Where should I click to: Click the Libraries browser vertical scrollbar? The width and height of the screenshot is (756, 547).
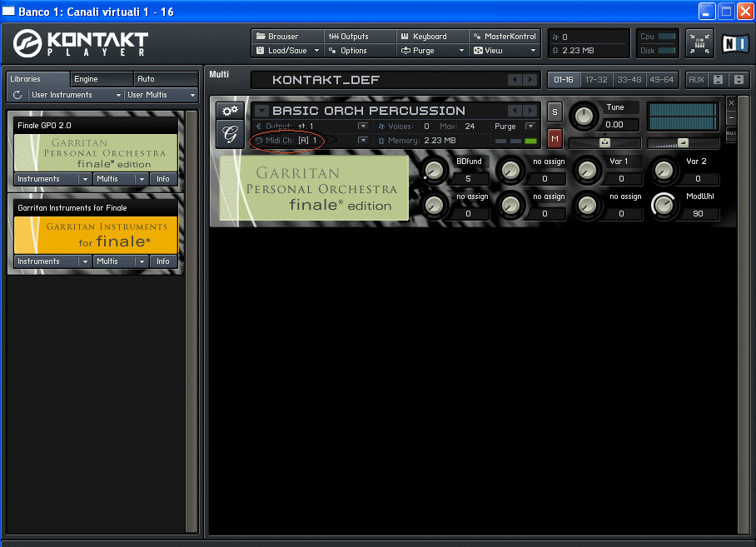pos(191,321)
